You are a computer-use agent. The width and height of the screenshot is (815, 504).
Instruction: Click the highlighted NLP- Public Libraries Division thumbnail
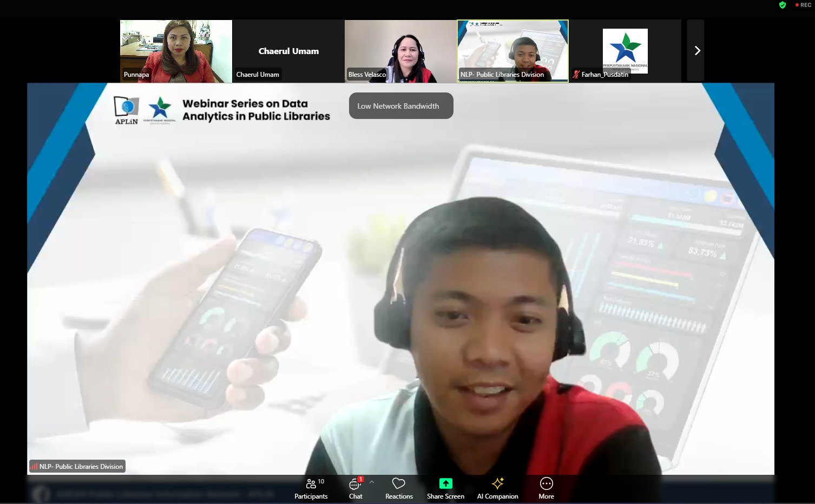click(512, 51)
